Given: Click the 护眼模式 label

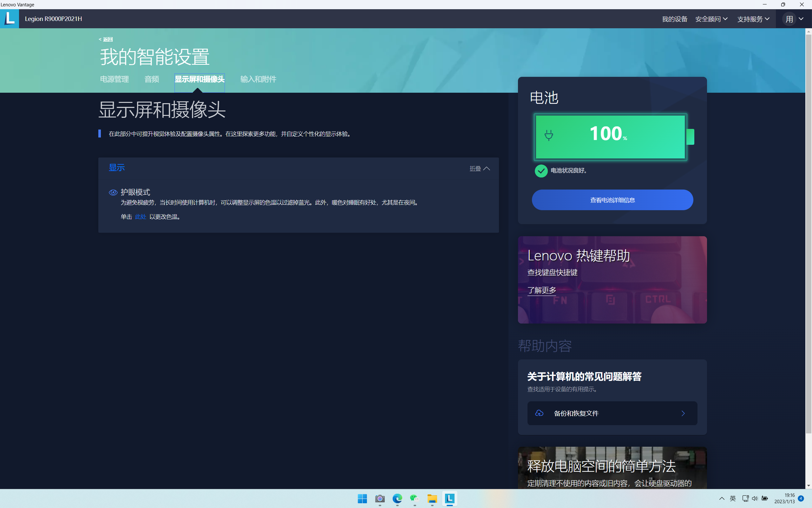Looking at the screenshot, I should click(x=135, y=192).
